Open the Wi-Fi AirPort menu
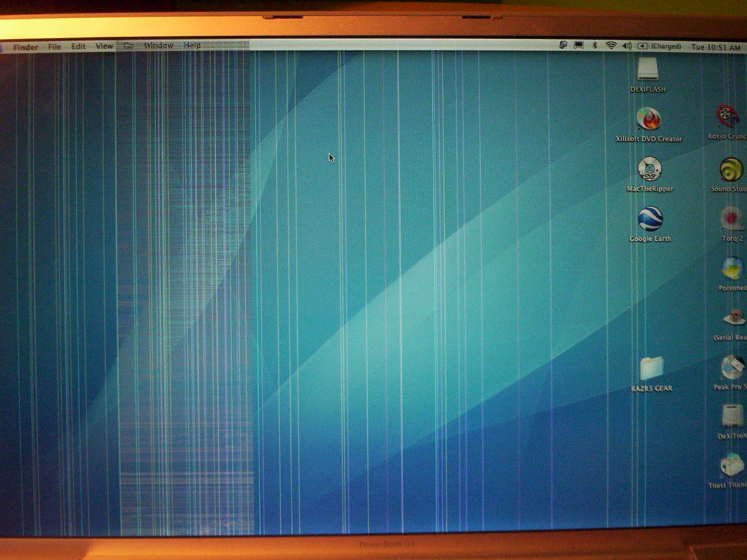This screenshot has height=560, width=747. click(611, 45)
